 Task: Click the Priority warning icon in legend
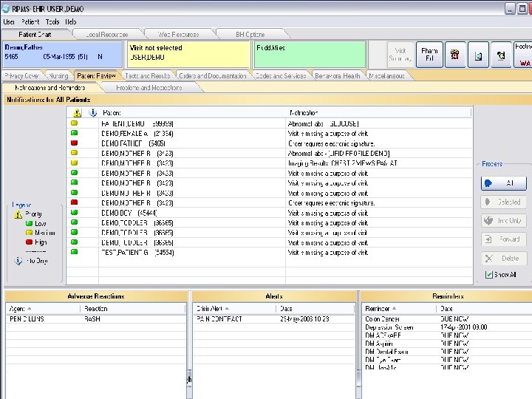click(x=18, y=214)
